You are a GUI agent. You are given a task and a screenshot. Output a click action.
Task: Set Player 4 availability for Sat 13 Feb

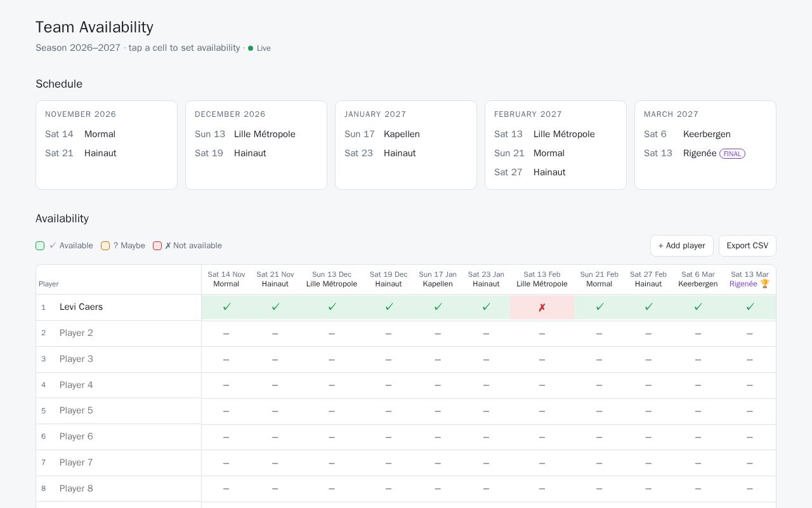542,385
